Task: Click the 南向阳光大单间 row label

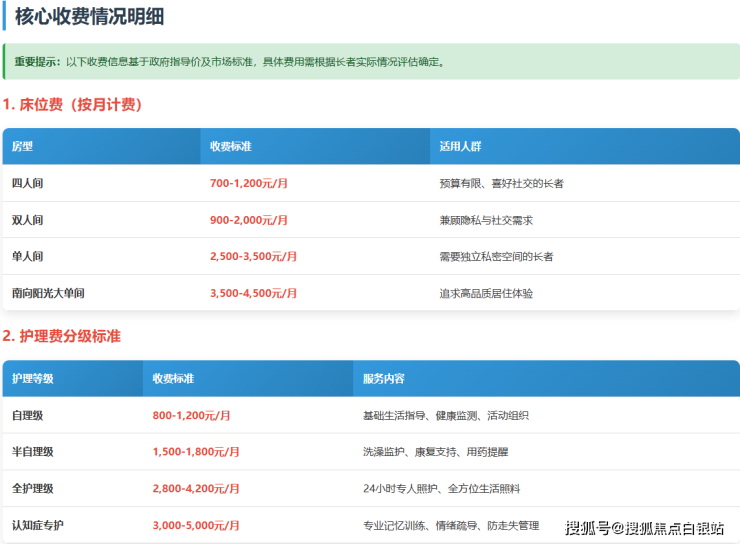Action: pos(48,293)
